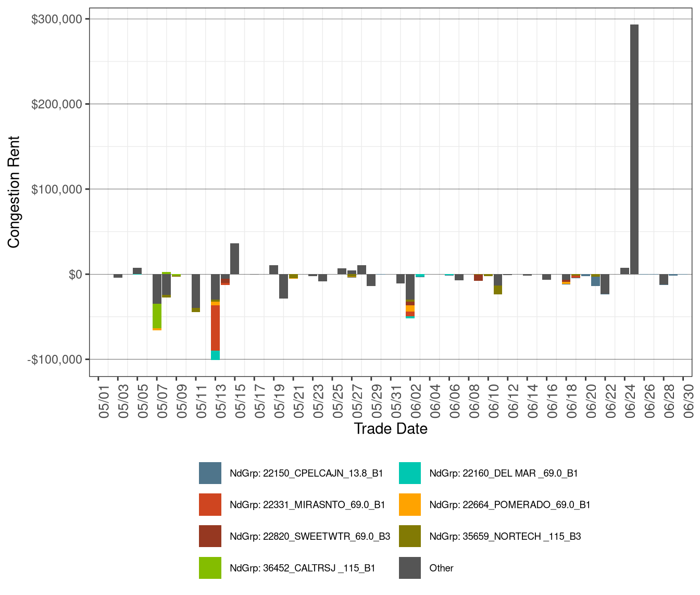Select legend label 'NdGrp: 22331_MIRASNTO_69.0_B1'

307,505
